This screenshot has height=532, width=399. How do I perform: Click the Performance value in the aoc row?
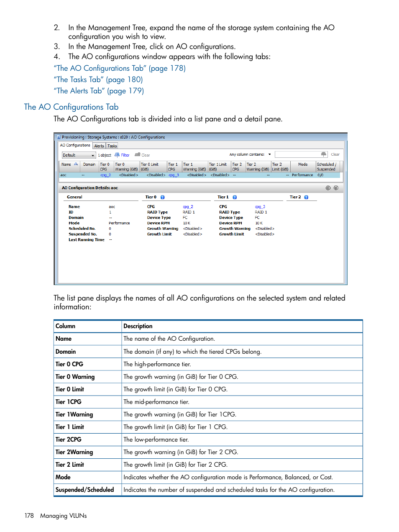tap(302, 175)
